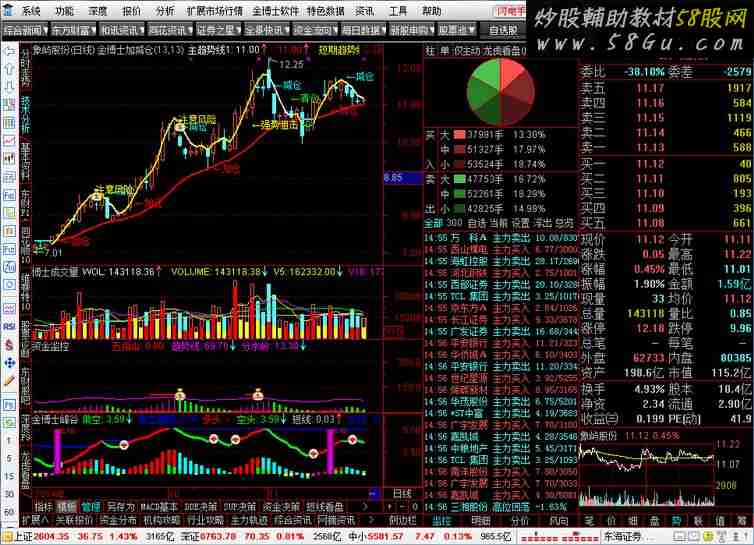Click the app logo icon in title bar

tap(8, 10)
